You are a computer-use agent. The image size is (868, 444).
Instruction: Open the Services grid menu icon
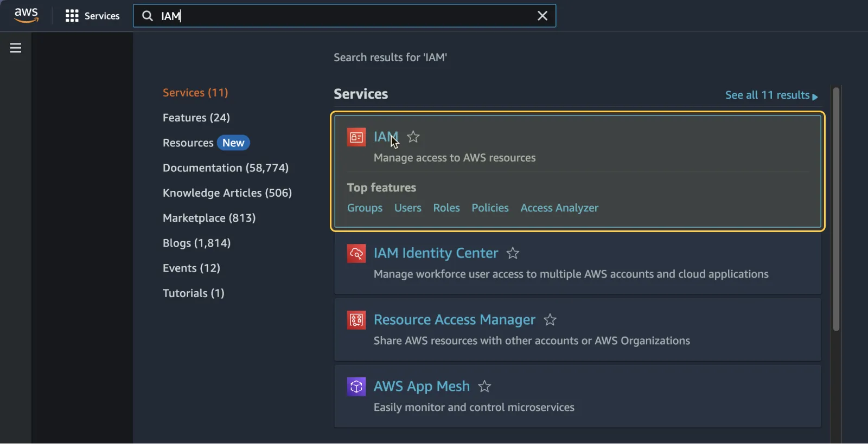click(x=72, y=16)
